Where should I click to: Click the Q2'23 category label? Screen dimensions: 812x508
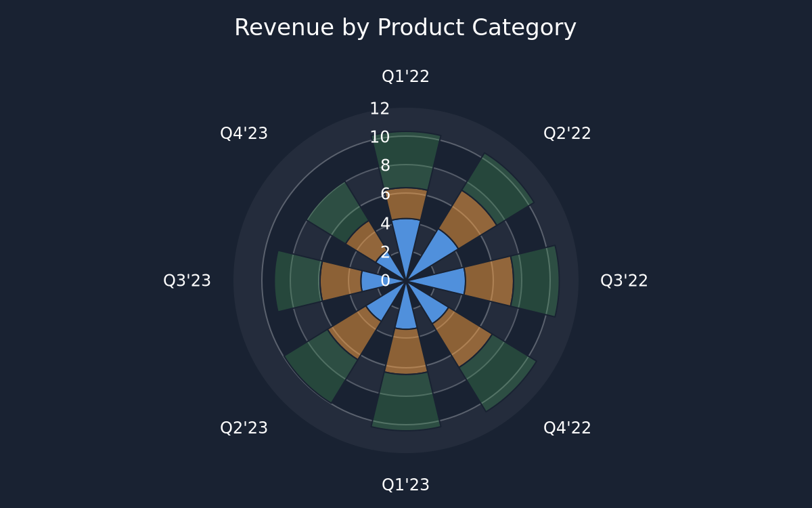[x=244, y=428]
